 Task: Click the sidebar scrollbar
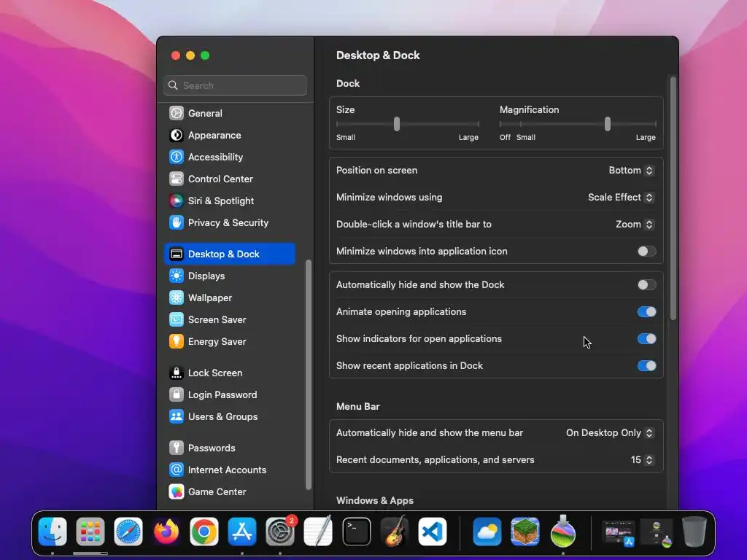tap(309, 374)
